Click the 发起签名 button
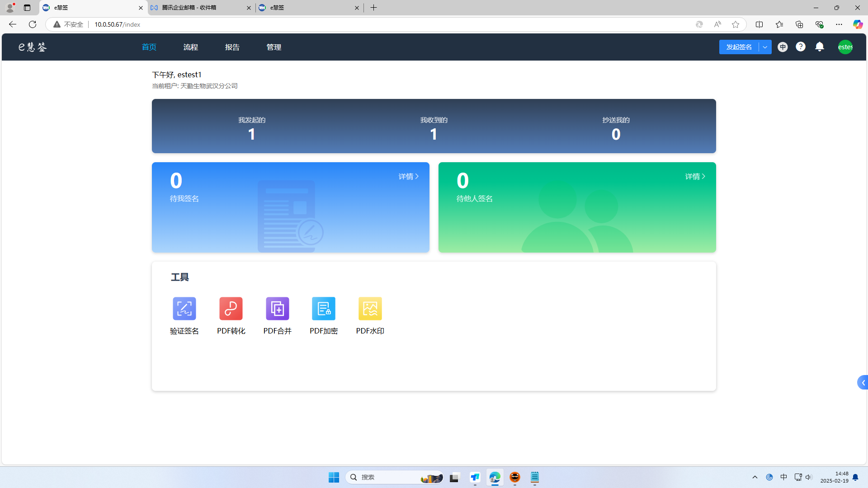 pyautogui.click(x=739, y=47)
